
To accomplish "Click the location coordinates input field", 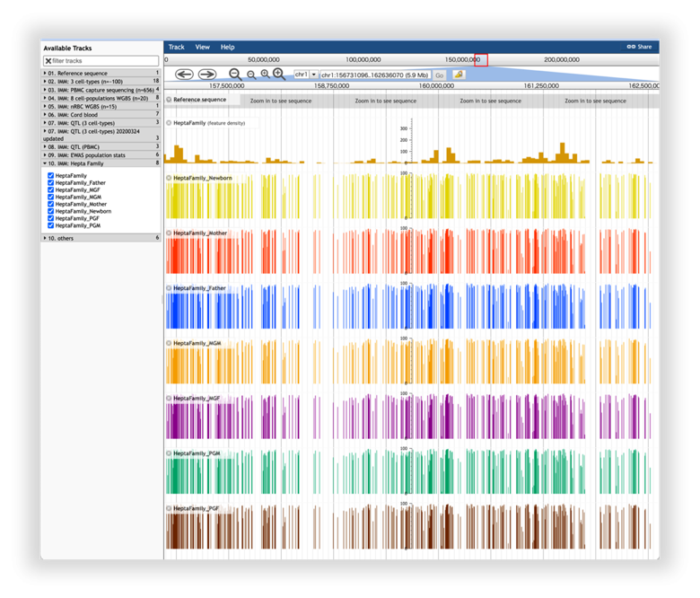I will (375, 75).
